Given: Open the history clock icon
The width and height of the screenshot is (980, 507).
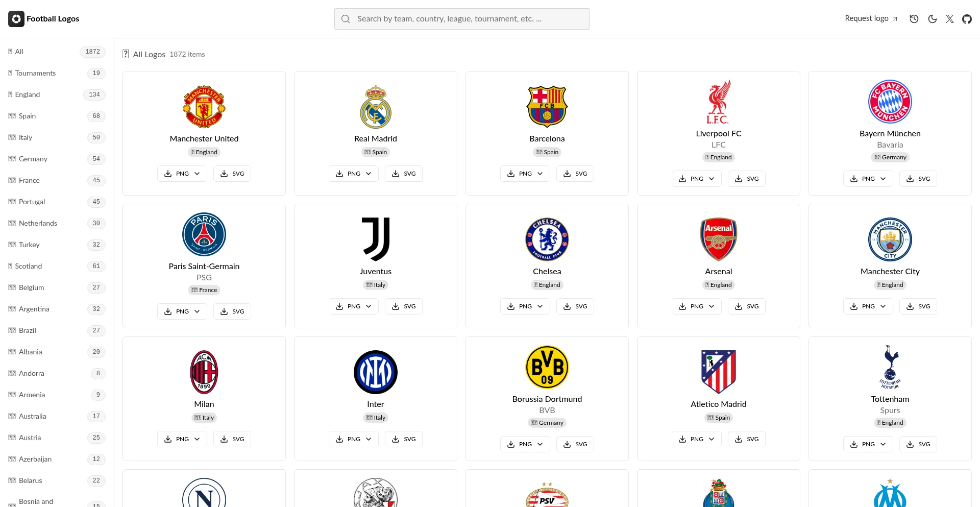Looking at the screenshot, I should tap(914, 19).
